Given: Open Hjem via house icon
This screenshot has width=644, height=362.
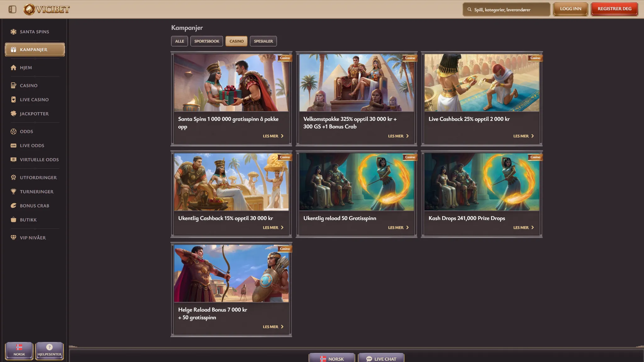Looking at the screenshot, I should 13,68.
